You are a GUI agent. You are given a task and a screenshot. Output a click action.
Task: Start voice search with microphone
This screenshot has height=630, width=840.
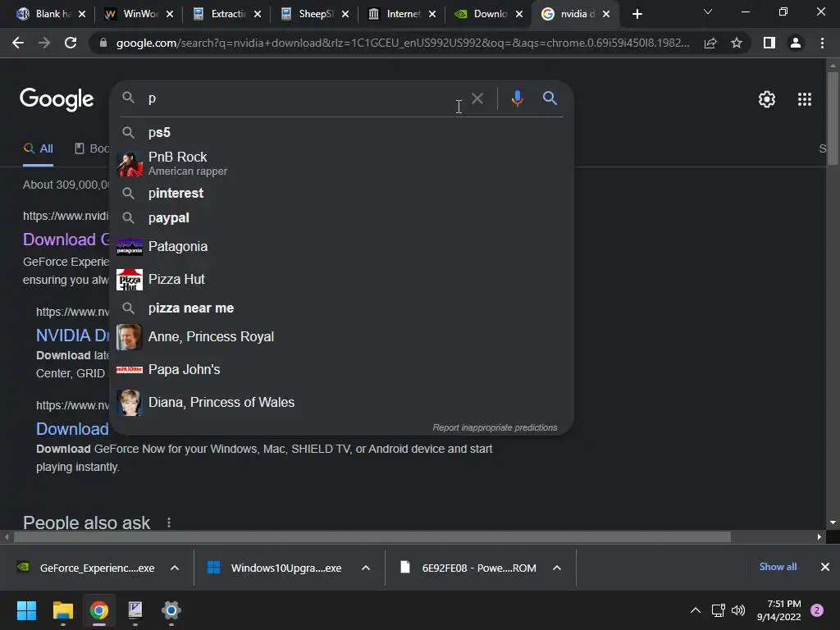(x=517, y=98)
